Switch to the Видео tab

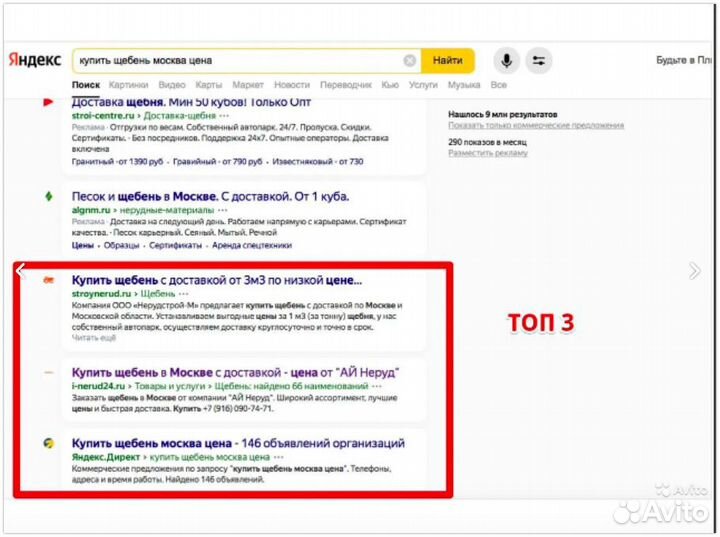click(x=172, y=85)
